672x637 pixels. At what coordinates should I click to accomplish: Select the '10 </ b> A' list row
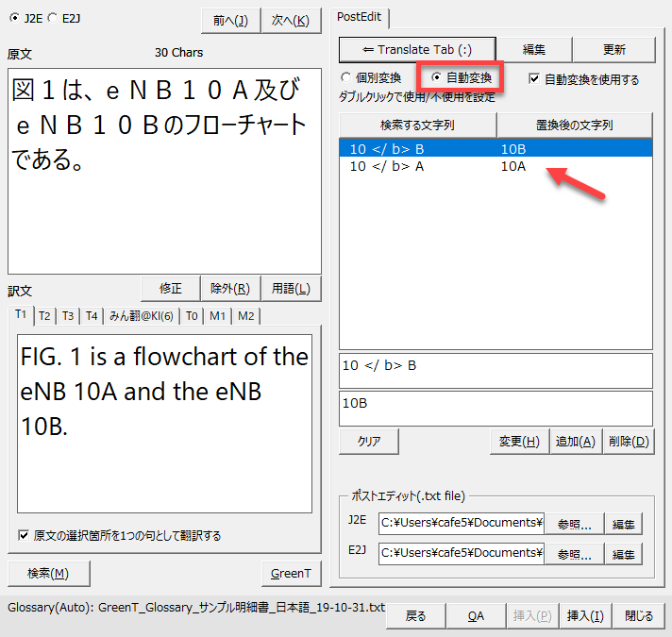387,166
